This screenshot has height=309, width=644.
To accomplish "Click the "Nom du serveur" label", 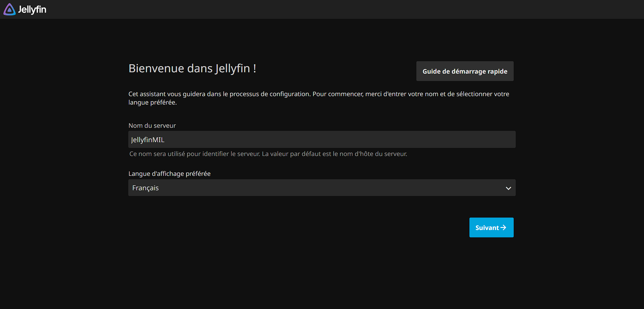I will tap(152, 125).
